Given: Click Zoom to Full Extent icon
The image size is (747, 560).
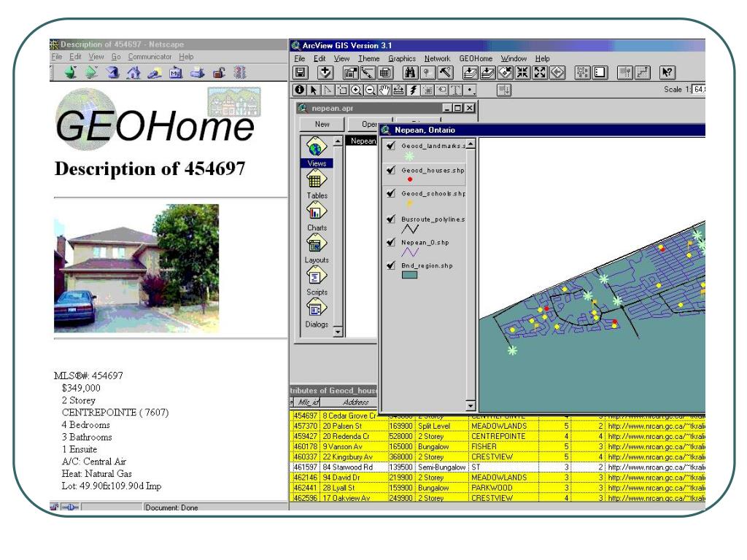Looking at the screenshot, I should coord(471,72).
